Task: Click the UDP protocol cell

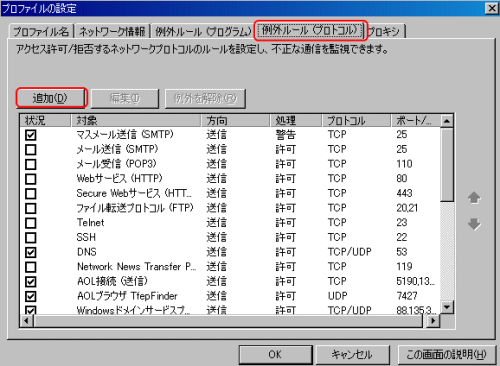Action: coord(337,296)
